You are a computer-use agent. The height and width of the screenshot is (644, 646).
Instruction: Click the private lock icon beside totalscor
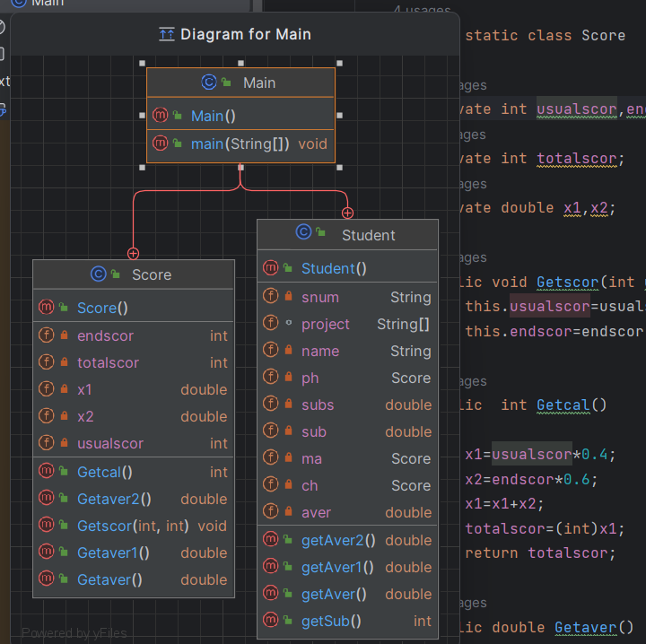(x=65, y=362)
